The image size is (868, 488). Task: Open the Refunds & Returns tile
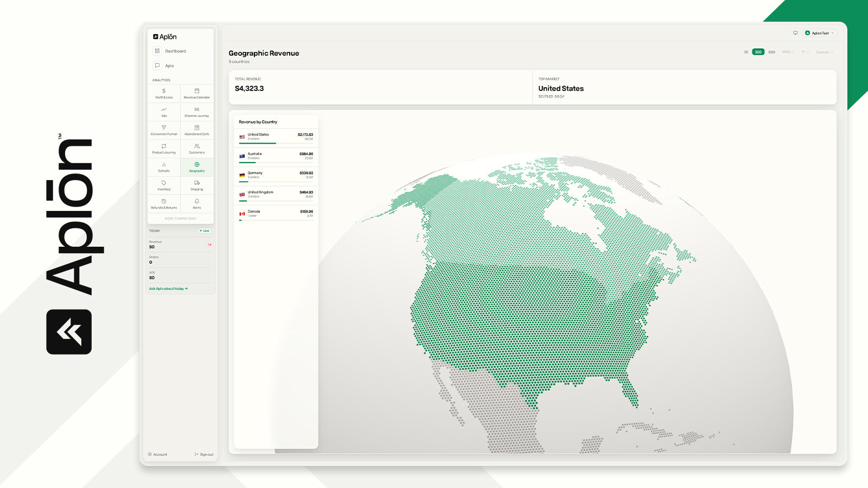(164, 204)
